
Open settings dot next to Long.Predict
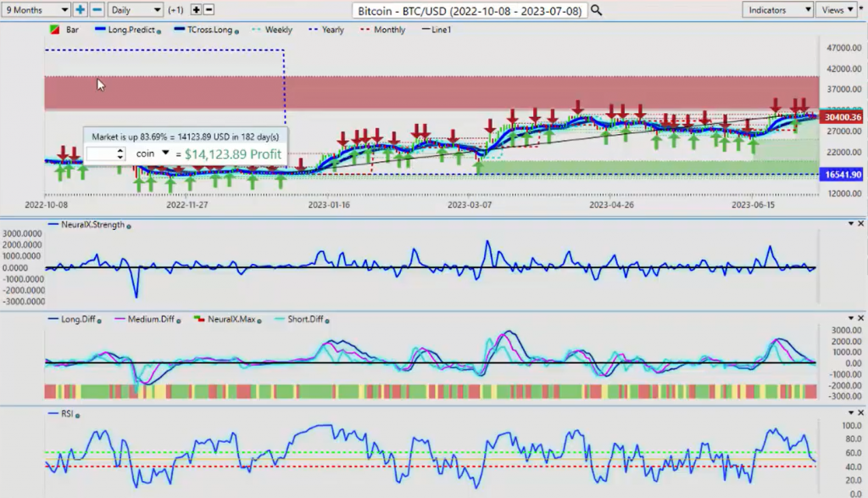(159, 32)
